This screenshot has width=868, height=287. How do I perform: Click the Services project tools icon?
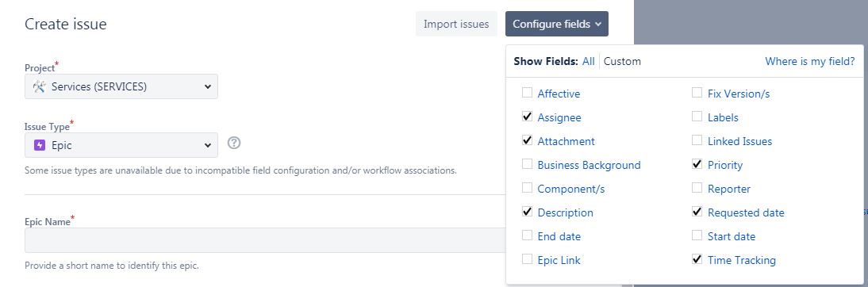tap(39, 87)
